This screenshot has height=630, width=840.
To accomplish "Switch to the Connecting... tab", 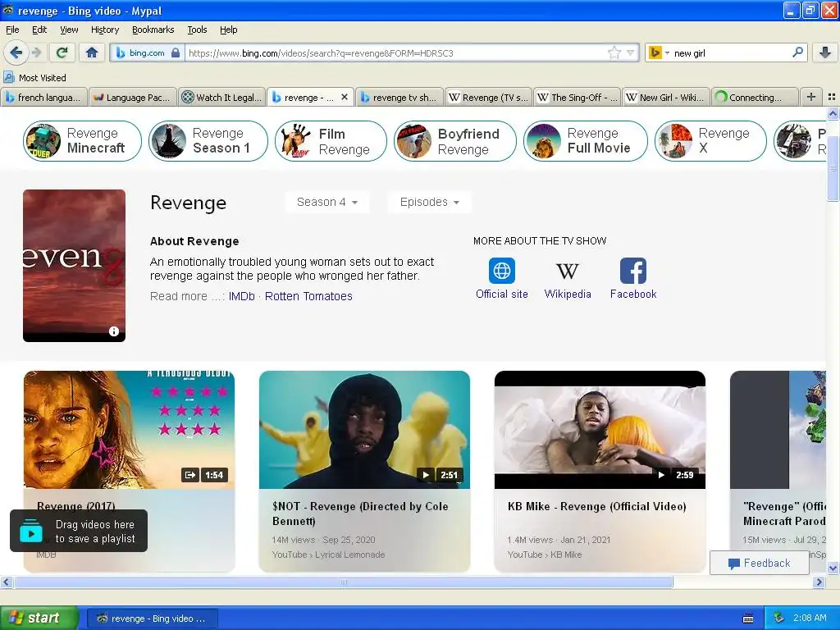I will [x=755, y=97].
